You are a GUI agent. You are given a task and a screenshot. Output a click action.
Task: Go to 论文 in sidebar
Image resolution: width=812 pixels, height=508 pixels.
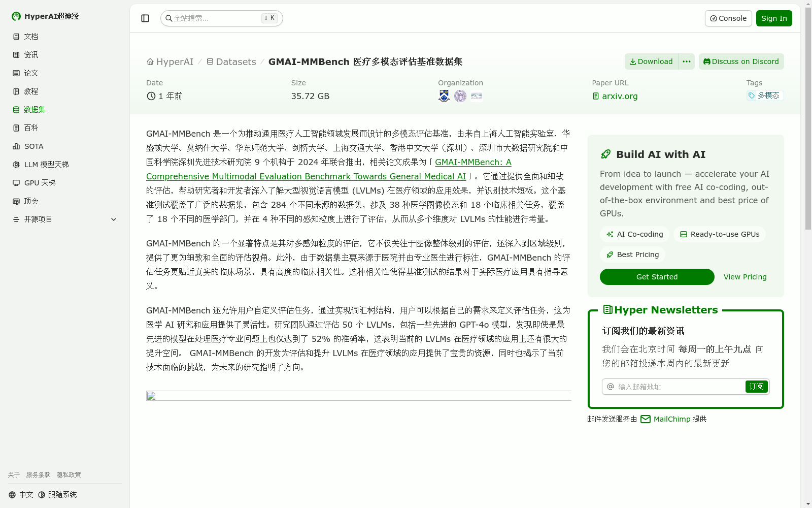pyautogui.click(x=65, y=73)
